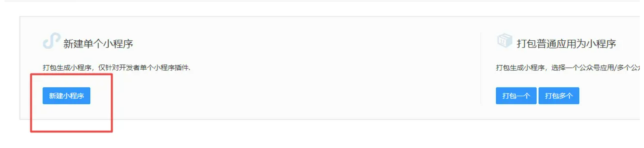Click the icon beside 打包普通应用为小程序
Screen dimensions: 644x148
click(x=505, y=41)
